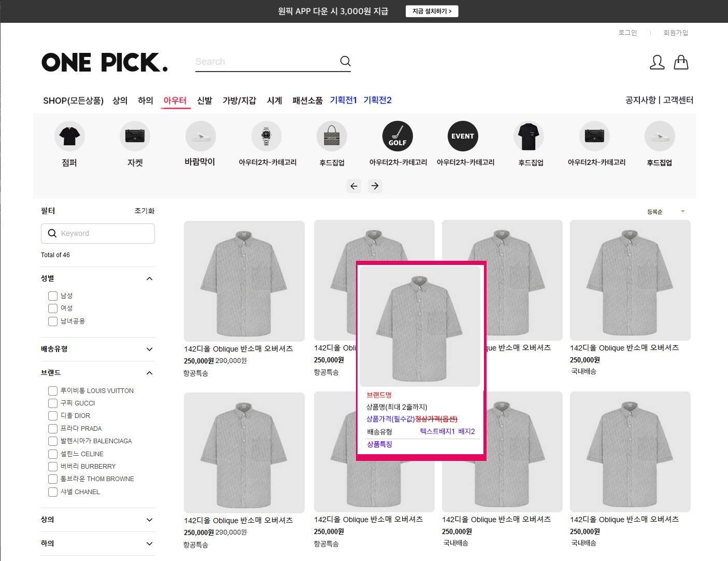Click the search magnifier icon

(345, 61)
